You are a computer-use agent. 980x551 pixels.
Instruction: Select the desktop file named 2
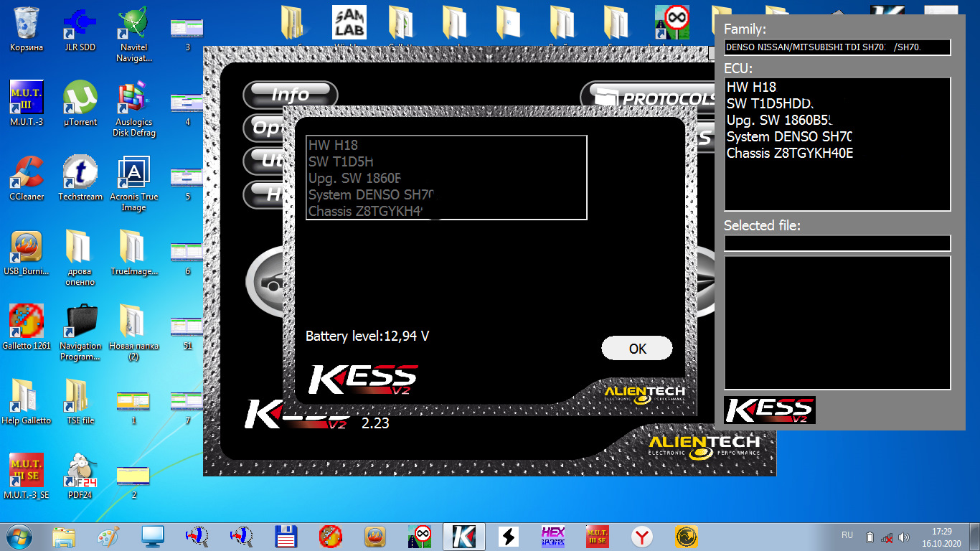[x=133, y=482]
